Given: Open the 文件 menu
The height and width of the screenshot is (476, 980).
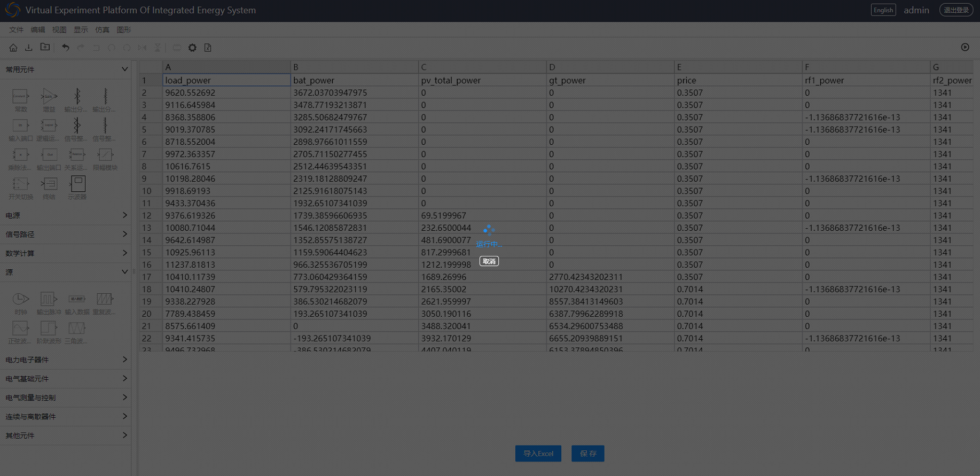Looking at the screenshot, I should click(16, 30).
